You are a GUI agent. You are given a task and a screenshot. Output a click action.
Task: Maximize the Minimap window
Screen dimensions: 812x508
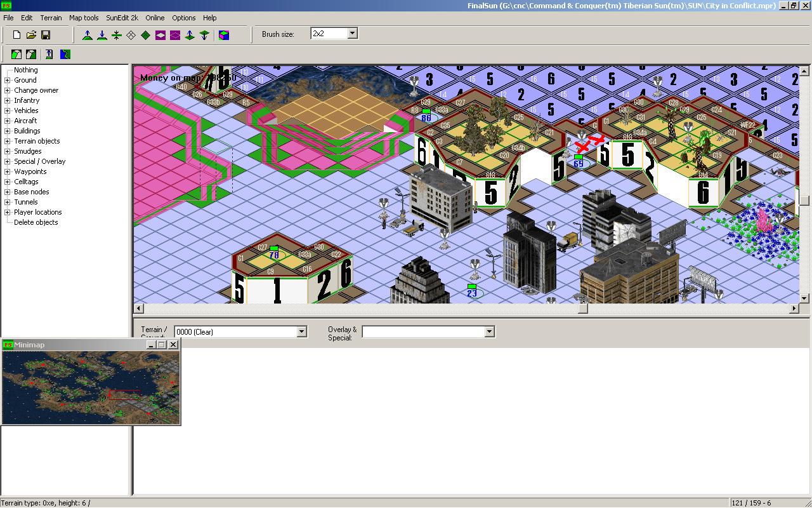[x=161, y=345]
